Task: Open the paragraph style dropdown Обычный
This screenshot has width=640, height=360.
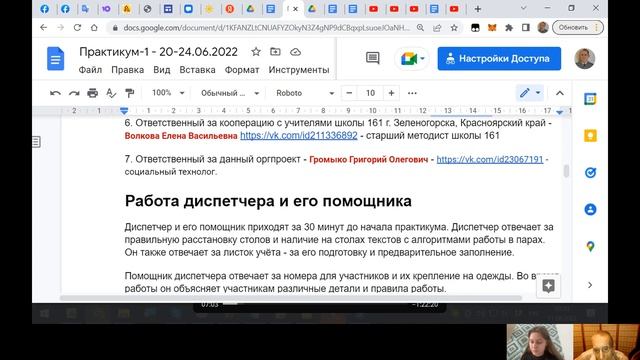Action: click(x=230, y=93)
